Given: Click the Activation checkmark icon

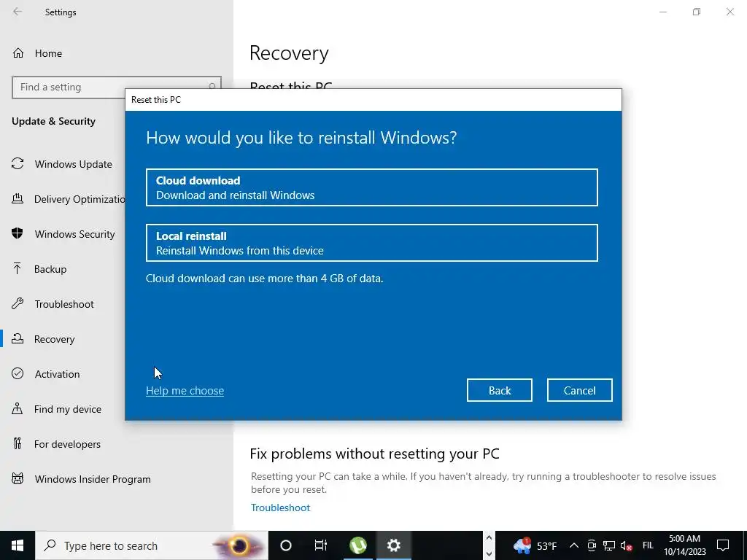Looking at the screenshot, I should (x=18, y=373).
